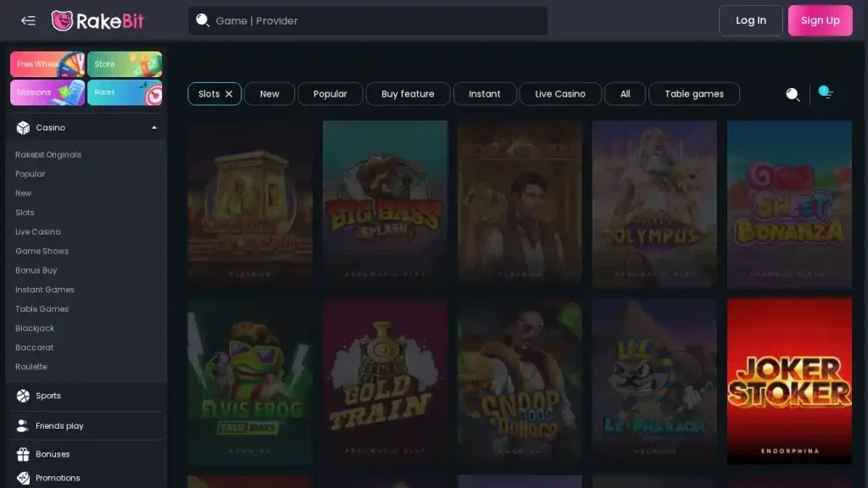Open the Gold Train game thumbnail
Image resolution: width=868 pixels, height=488 pixels.
385,381
